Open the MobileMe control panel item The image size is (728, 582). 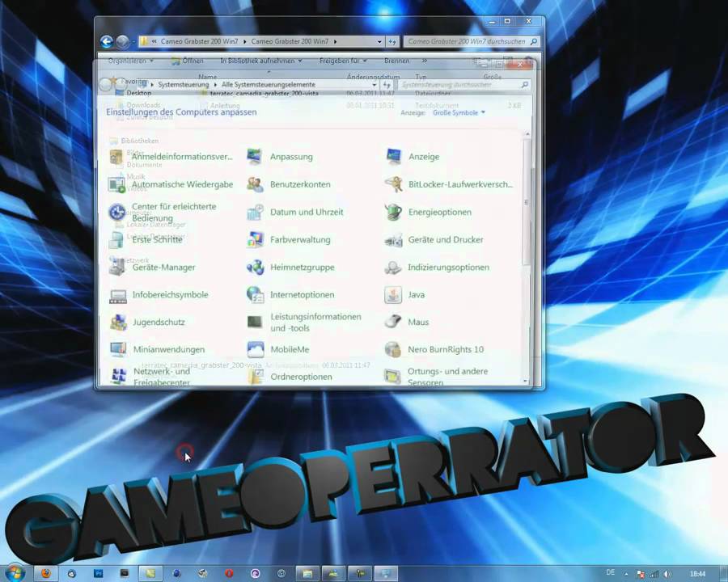(278, 349)
